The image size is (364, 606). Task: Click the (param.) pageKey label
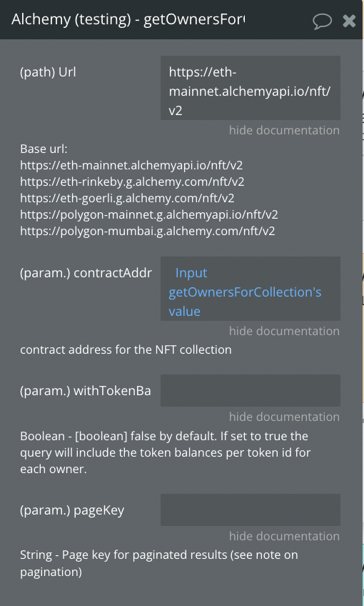[x=72, y=510]
